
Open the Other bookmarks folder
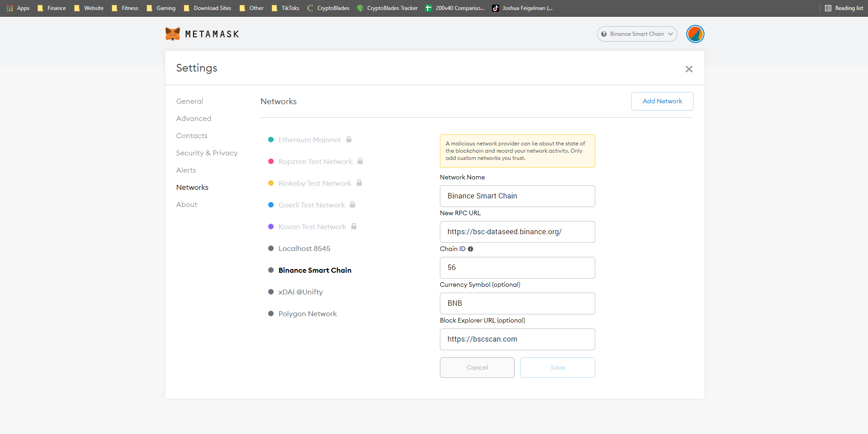pos(251,8)
